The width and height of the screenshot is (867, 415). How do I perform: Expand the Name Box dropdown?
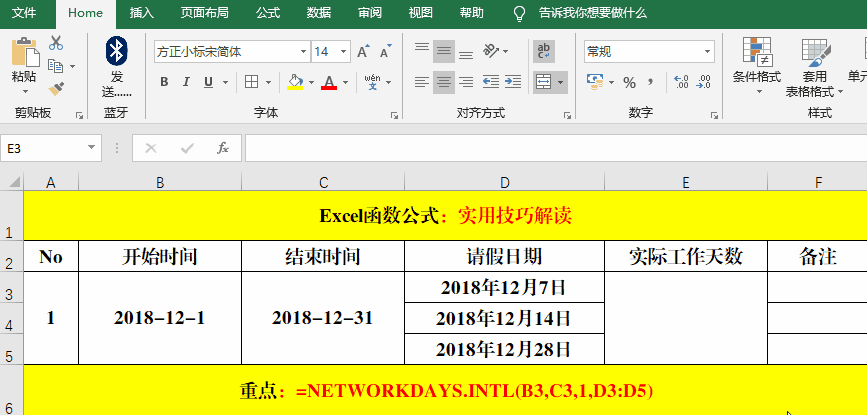click(x=91, y=148)
